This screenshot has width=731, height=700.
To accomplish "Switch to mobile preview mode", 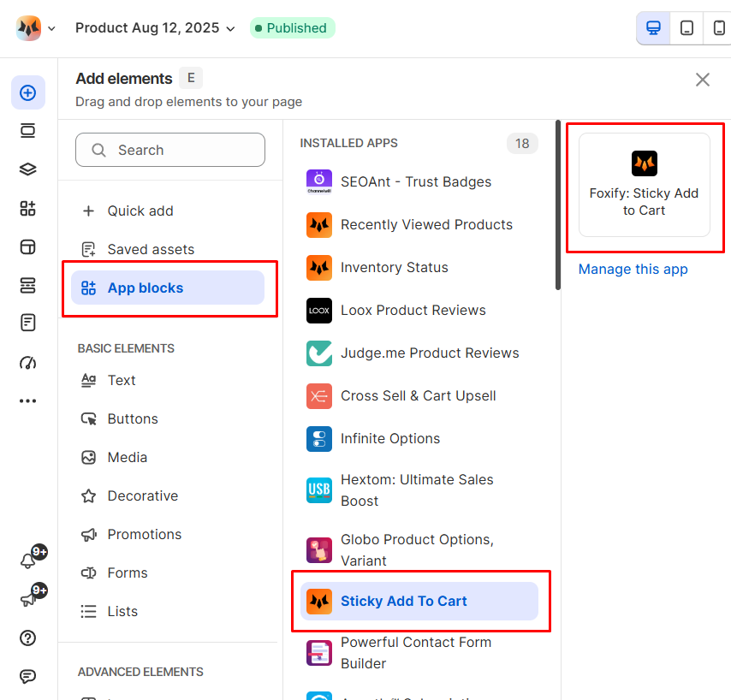I will coord(719,28).
